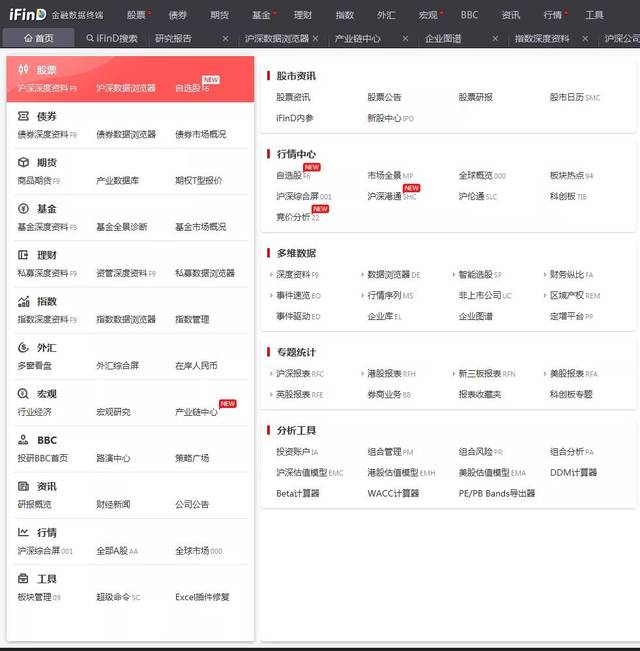Click the 理财 wallet icon
The image size is (640, 651).
[23, 255]
